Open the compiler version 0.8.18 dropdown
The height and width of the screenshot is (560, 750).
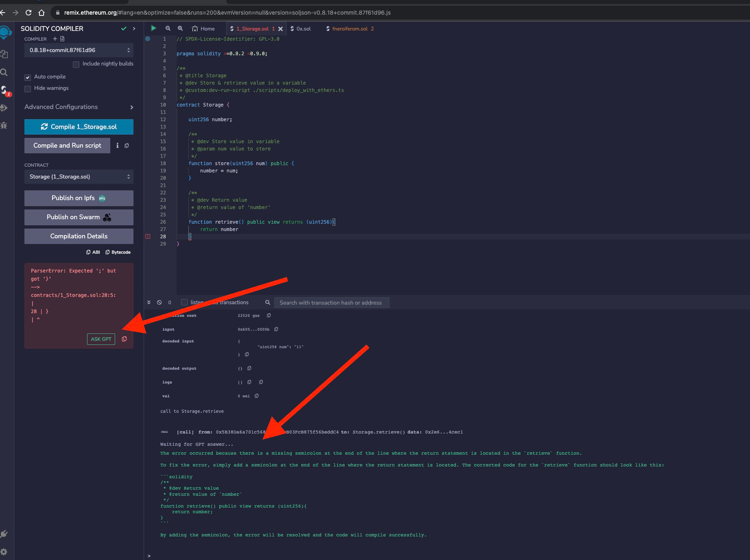tap(79, 50)
